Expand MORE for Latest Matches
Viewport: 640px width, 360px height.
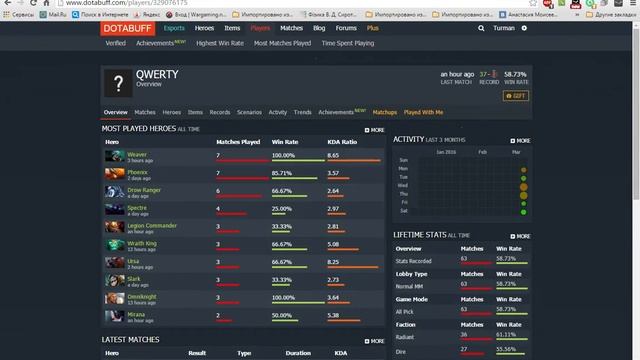(x=374, y=341)
